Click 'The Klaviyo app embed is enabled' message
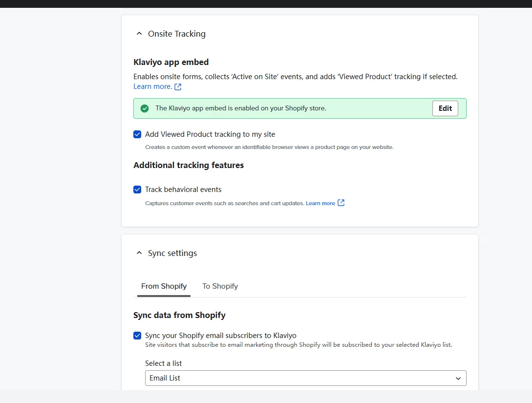This screenshot has width=532, height=403. click(x=240, y=108)
